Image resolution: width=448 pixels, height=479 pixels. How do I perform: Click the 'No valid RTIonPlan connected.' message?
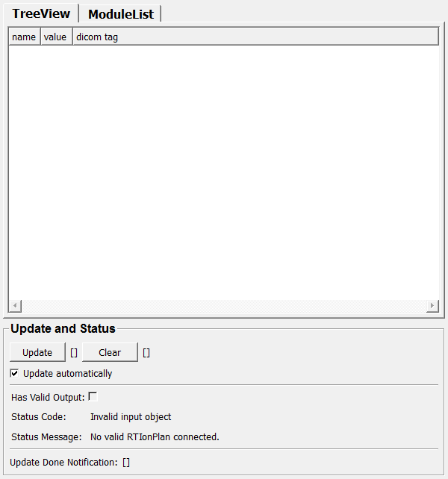155,436
